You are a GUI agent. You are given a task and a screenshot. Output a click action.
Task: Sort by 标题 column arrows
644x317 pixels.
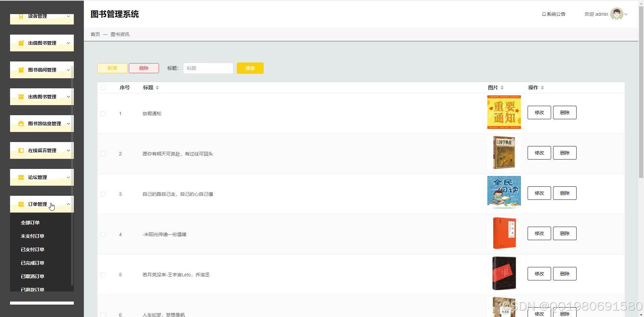pos(157,88)
